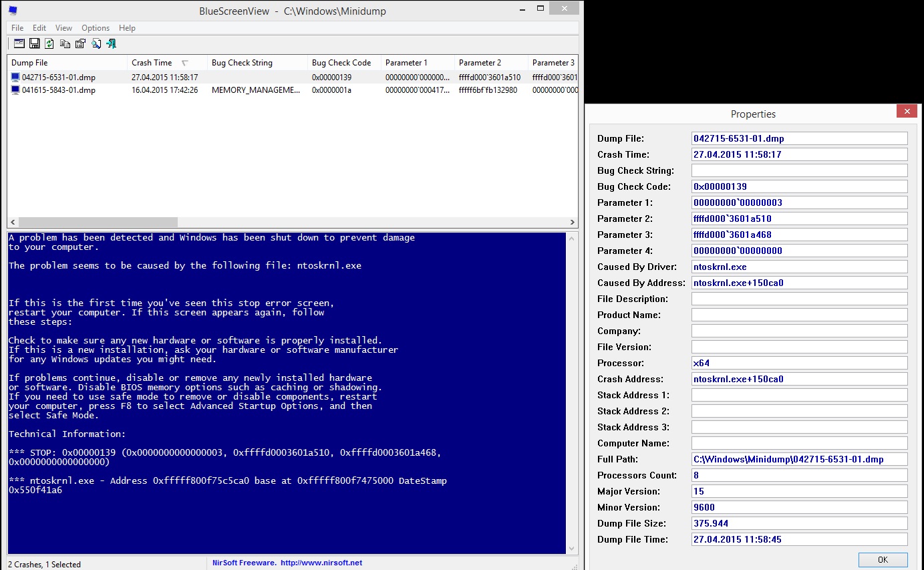Close the Properties dialog with red X
Image resolution: width=924 pixels, height=570 pixels.
click(907, 112)
